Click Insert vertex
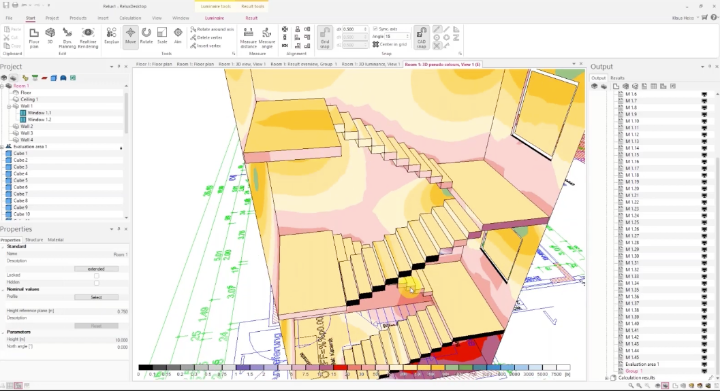 coord(205,46)
